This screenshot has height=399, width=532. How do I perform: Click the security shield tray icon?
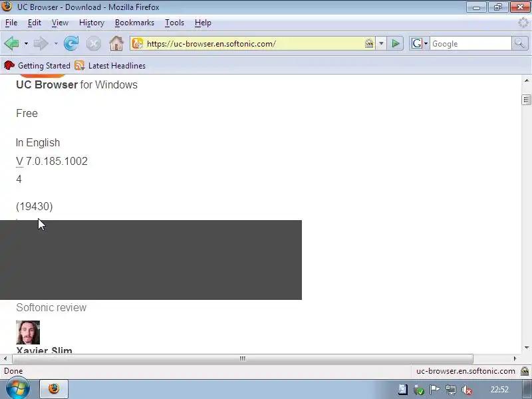click(419, 390)
